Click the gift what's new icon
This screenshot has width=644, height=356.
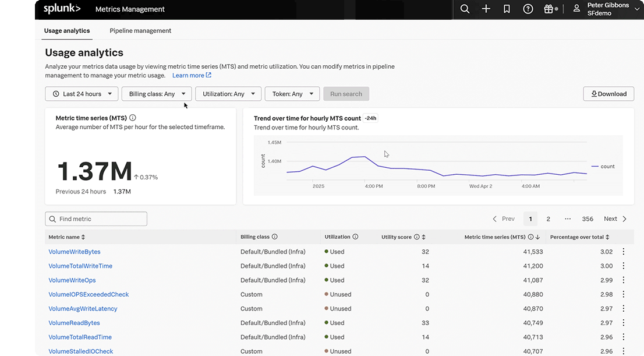(x=549, y=9)
